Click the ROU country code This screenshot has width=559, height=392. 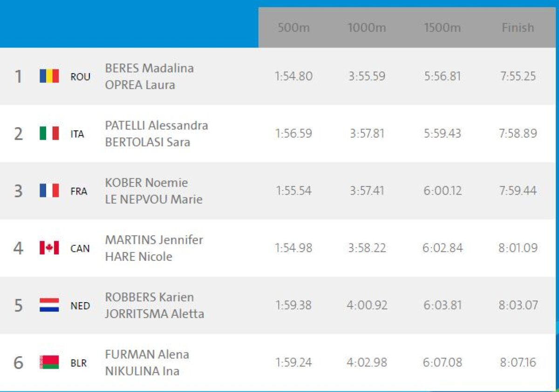80,77
